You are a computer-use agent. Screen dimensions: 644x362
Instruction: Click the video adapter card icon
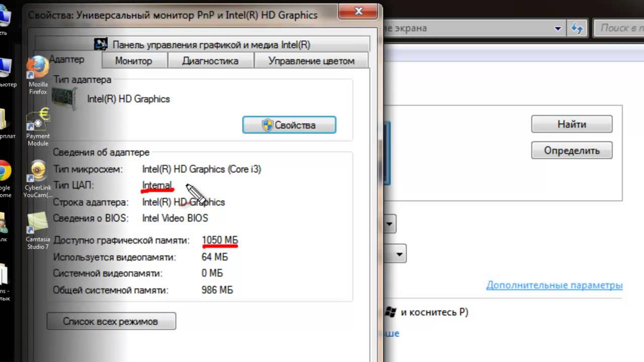point(64,98)
